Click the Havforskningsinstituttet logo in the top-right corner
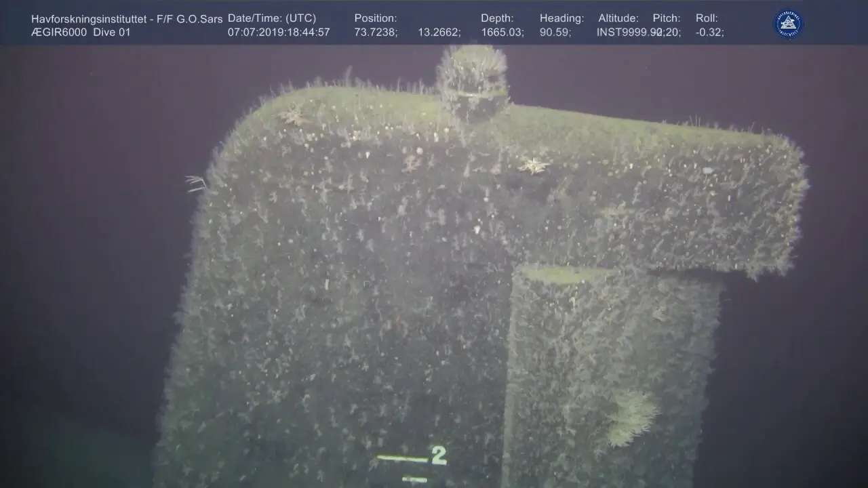The height and width of the screenshot is (488, 868). tap(788, 24)
